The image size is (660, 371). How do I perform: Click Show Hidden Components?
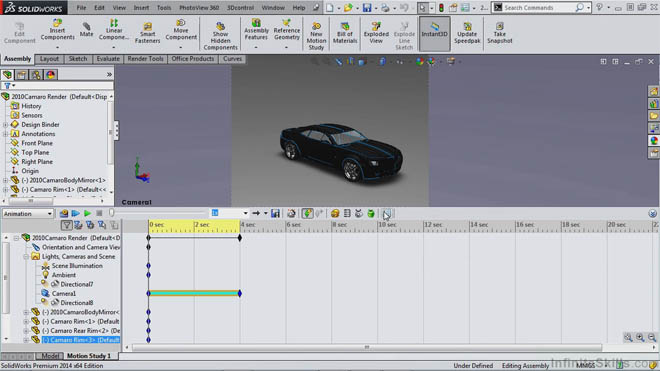[220, 36]
